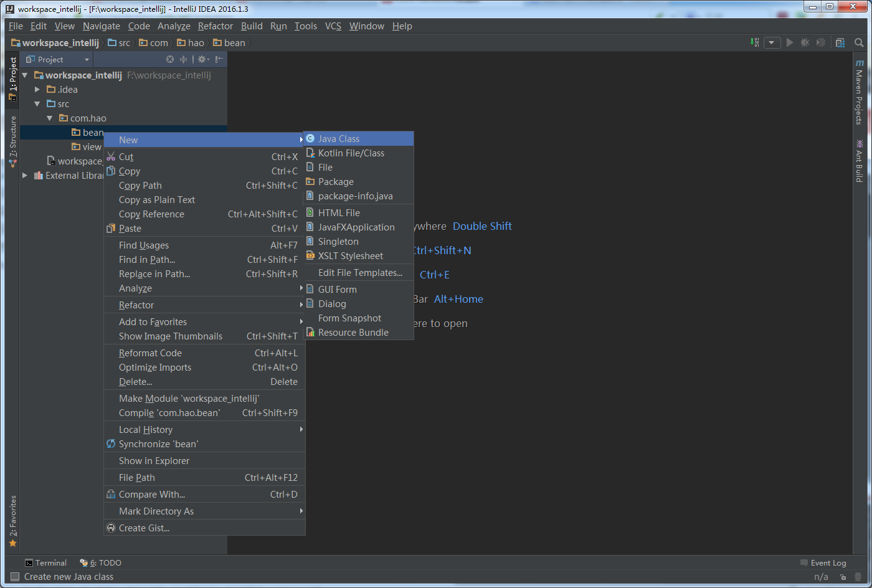Open the Build menu
The width and height of the screenshot is (872, 588).
252,26
